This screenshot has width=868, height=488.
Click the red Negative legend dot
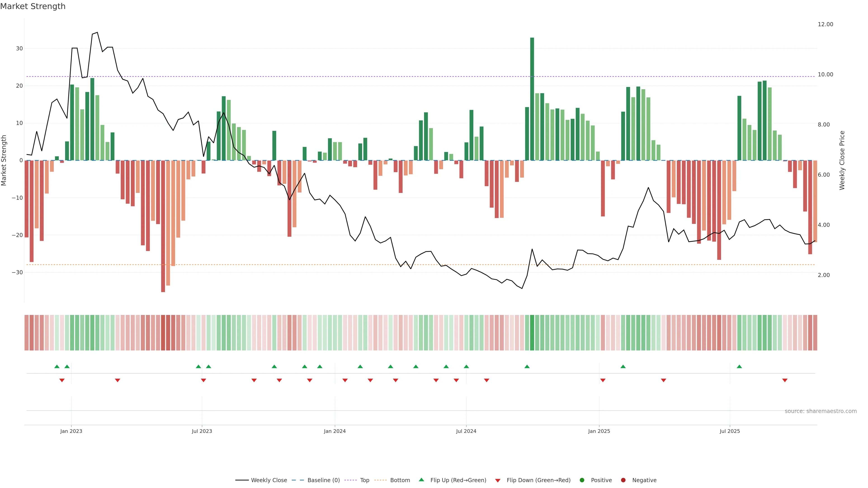click(x=623, y=480)
